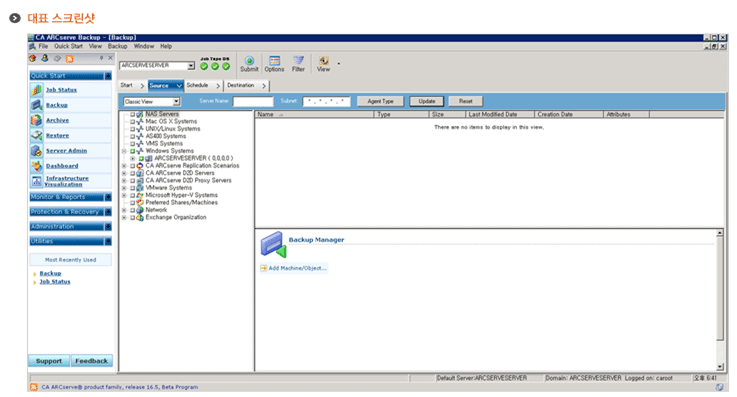Click the Dashboard icon in Quick Start
The height and width of the screenshot is (397, 737).
tap(37, 166)
